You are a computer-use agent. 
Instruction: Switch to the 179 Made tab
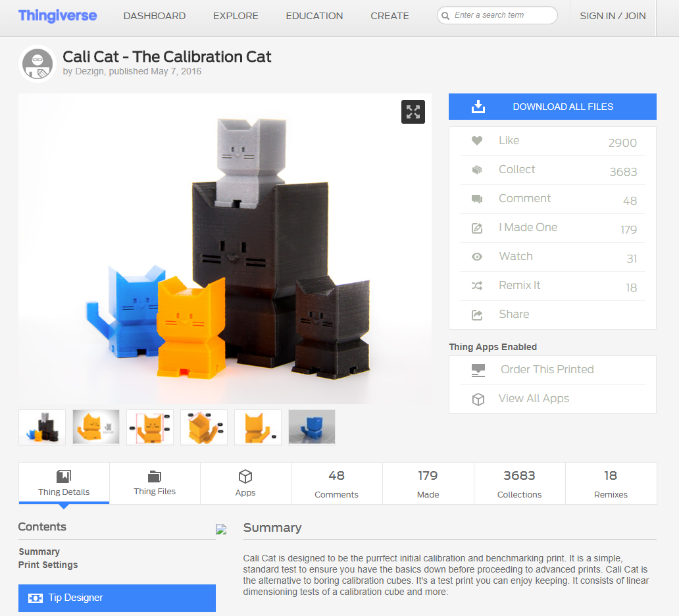tap(428, 484)
